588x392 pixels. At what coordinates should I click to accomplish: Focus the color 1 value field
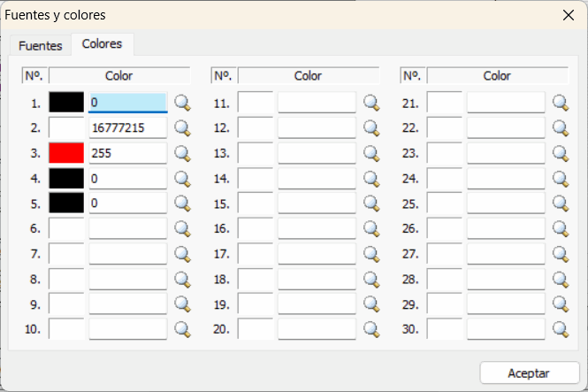128,103
